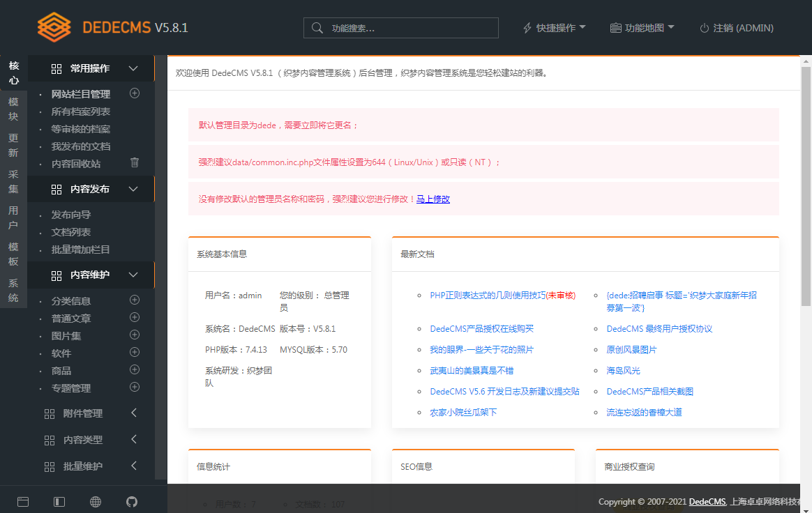Open the trash icon beside 内容回收站
Viewport: 812px width, 513px height.
[x=134, y=162]
